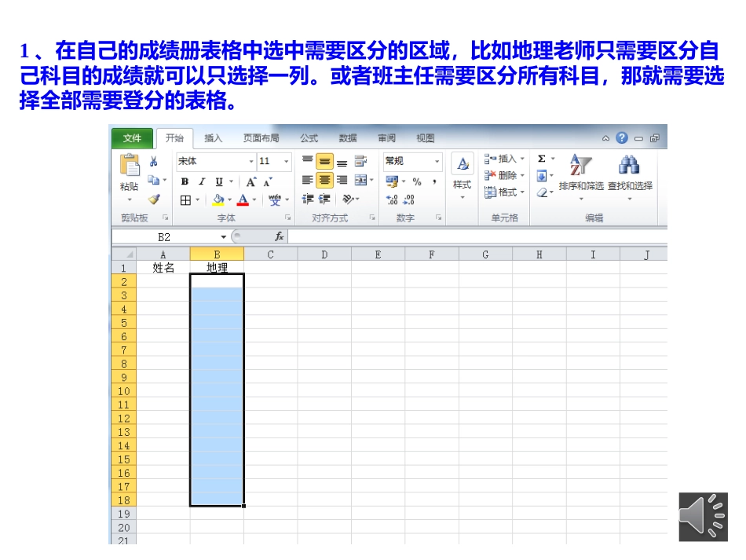Toggle Underline formatting
Viewport: 746px width, 560px height.
tap(219, 181)
